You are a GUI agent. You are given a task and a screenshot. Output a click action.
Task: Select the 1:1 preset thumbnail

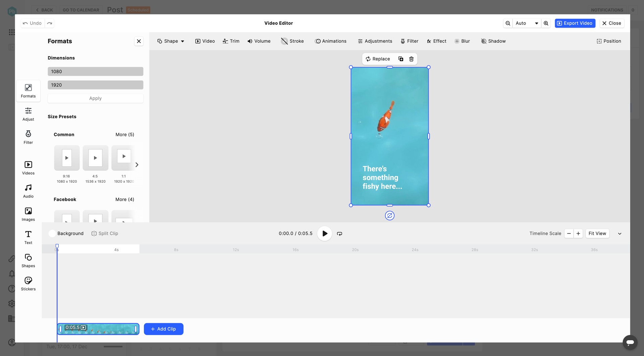[124, 158]
